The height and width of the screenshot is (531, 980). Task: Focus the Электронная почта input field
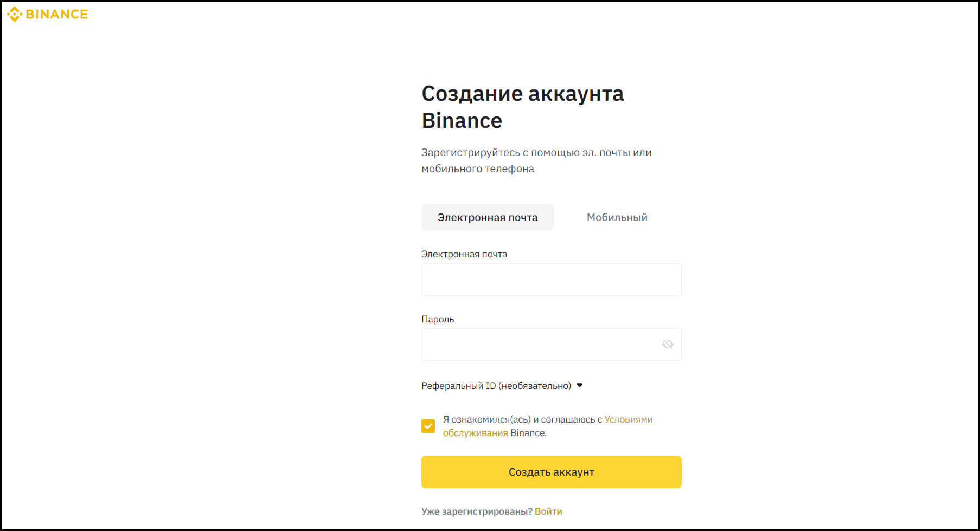552,280
